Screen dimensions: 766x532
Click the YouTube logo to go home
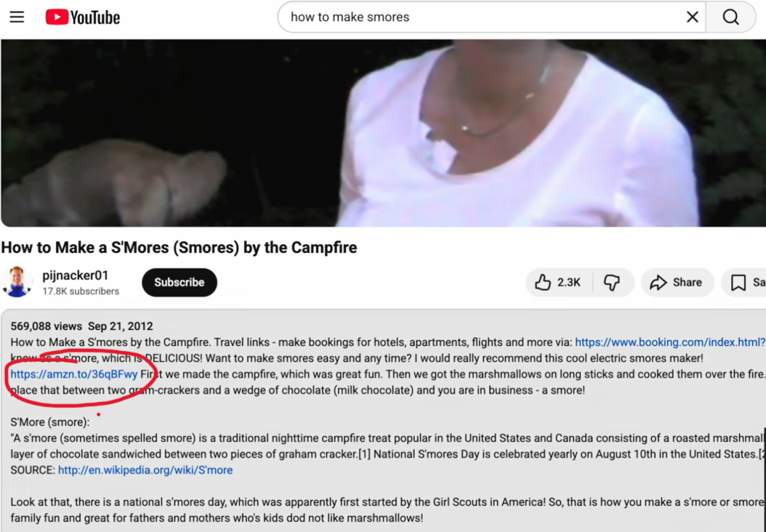click(x=82, y=17)
